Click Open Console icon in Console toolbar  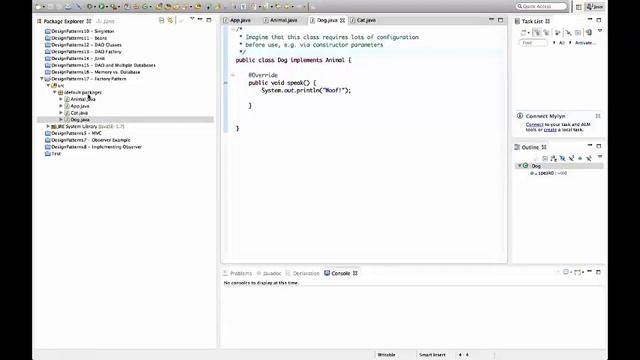(578, 272)
